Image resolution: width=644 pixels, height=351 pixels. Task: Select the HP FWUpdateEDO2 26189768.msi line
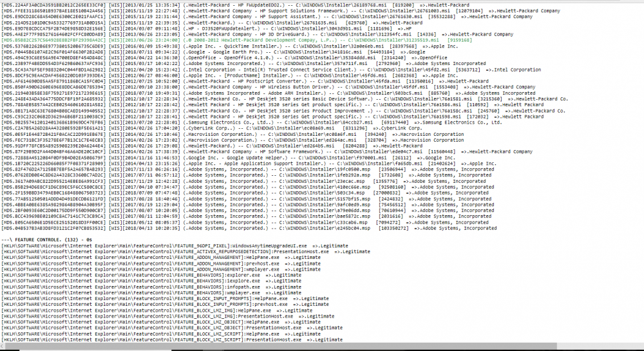click(x=235, y=5)
